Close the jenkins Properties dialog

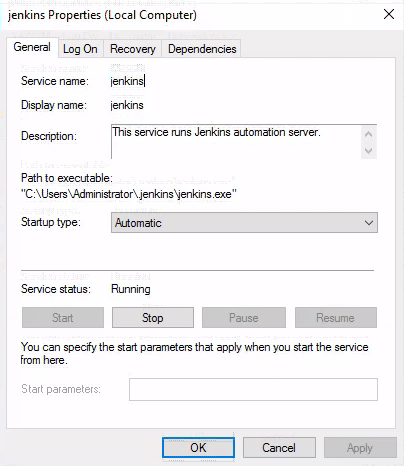(389, 14)
